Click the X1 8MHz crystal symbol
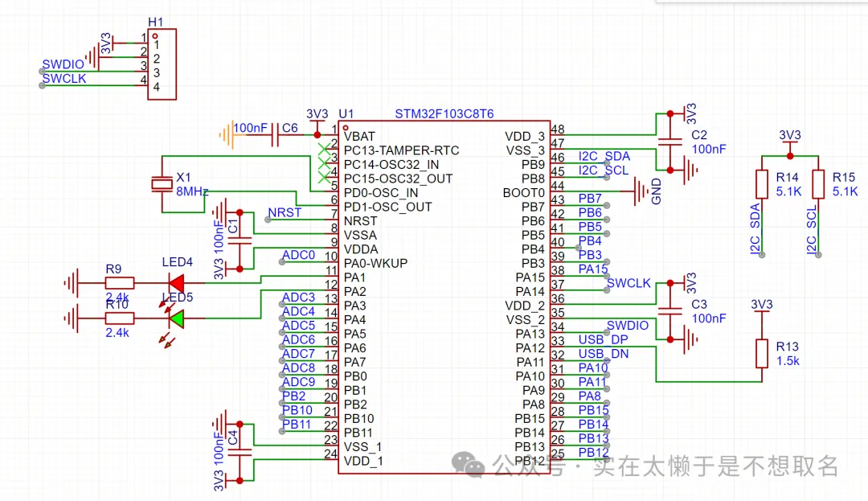Viewport: 868px width, 501px height. tap(162, 183)
